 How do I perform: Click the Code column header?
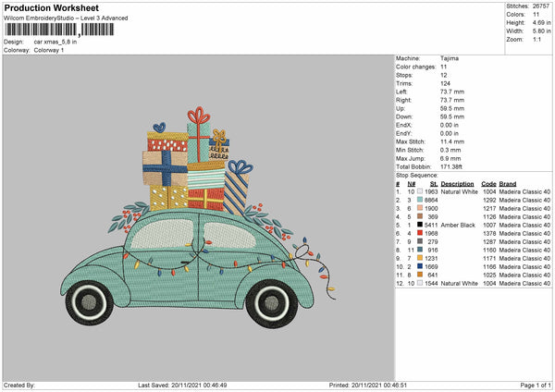click(x=489, y=183)
